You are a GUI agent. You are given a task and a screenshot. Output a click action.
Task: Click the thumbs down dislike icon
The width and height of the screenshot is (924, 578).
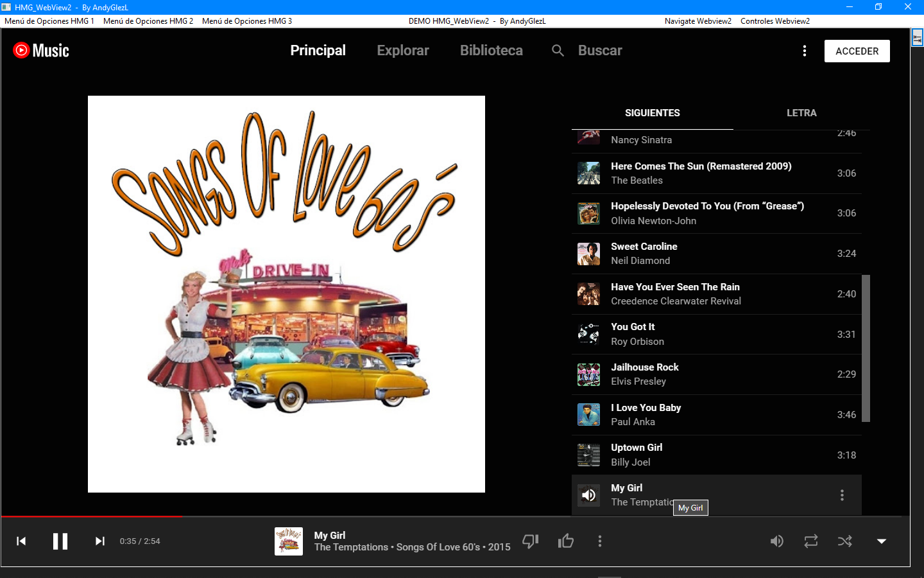(530, 541)
